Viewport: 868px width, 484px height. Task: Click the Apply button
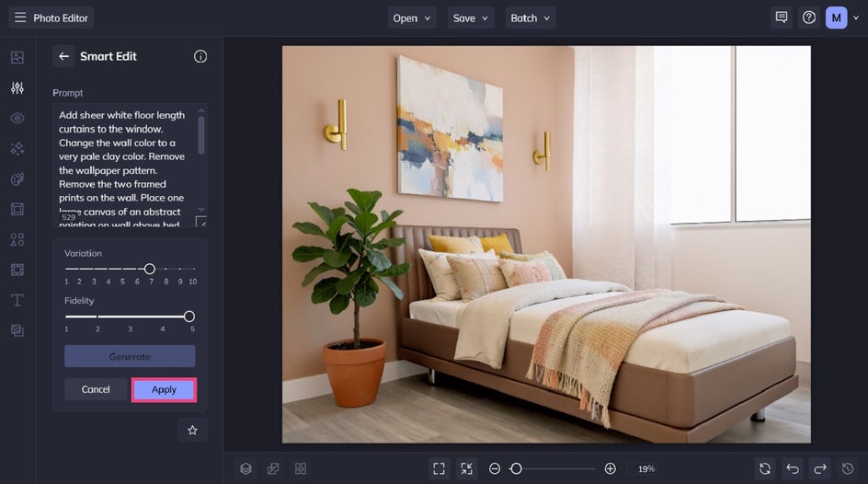click(x=164, y=390)
